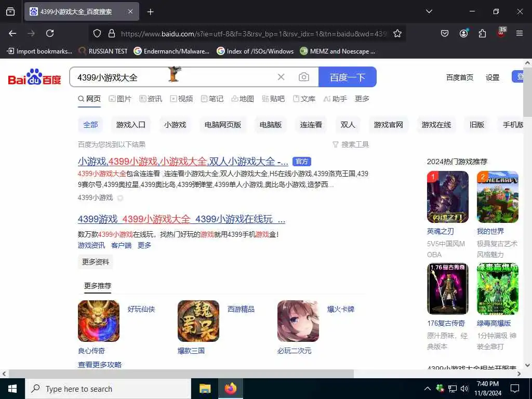Select 游戏官网 filter chip
The height and width of the screenshot is (399, 532).
tap(389, 125)
